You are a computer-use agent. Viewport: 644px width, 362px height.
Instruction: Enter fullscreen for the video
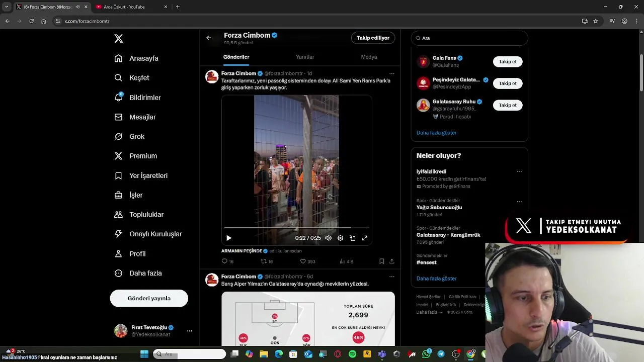point(365,238)
